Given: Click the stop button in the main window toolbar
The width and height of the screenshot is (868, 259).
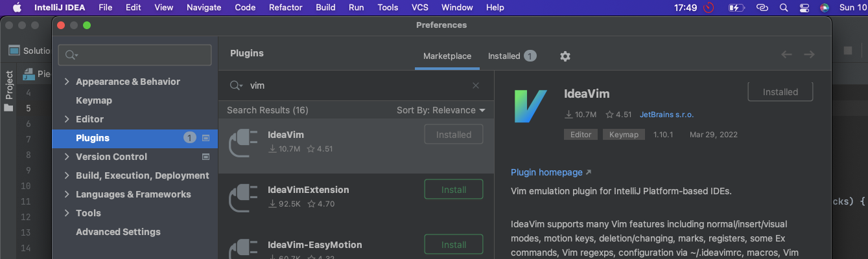Looking at the screenshot, I should [x=848, y=51].
